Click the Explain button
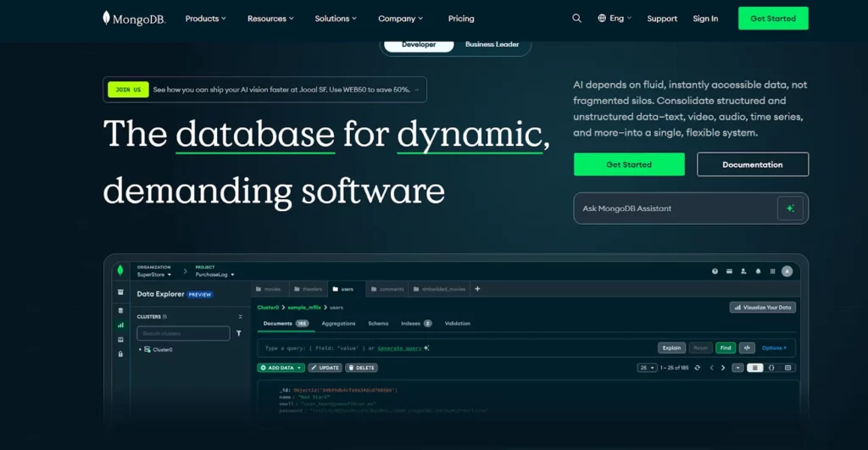 671,347
